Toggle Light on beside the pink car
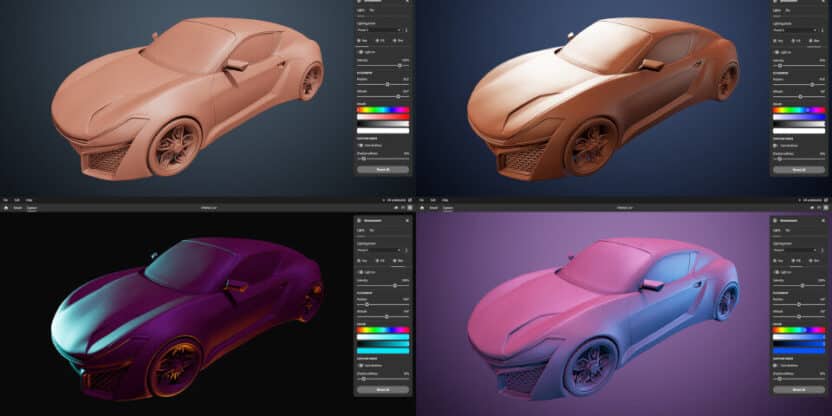 click(776, 272)
